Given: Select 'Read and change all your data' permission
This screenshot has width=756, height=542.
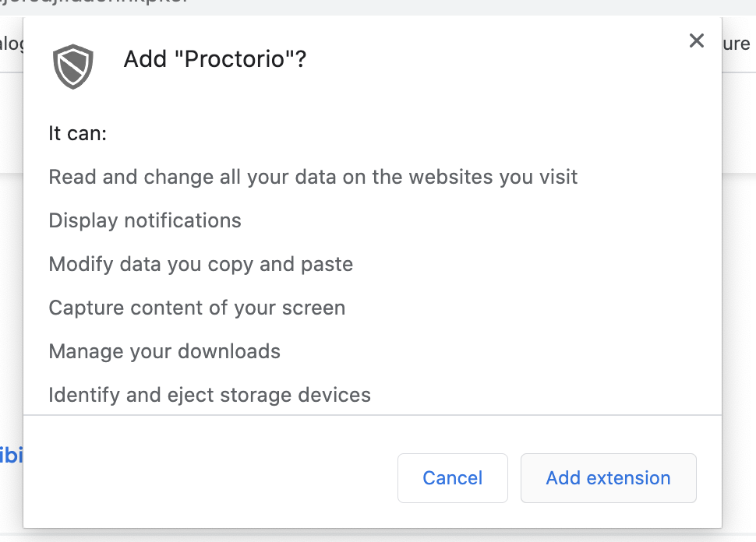Looking at the screenshot, I should coord(313,177).
